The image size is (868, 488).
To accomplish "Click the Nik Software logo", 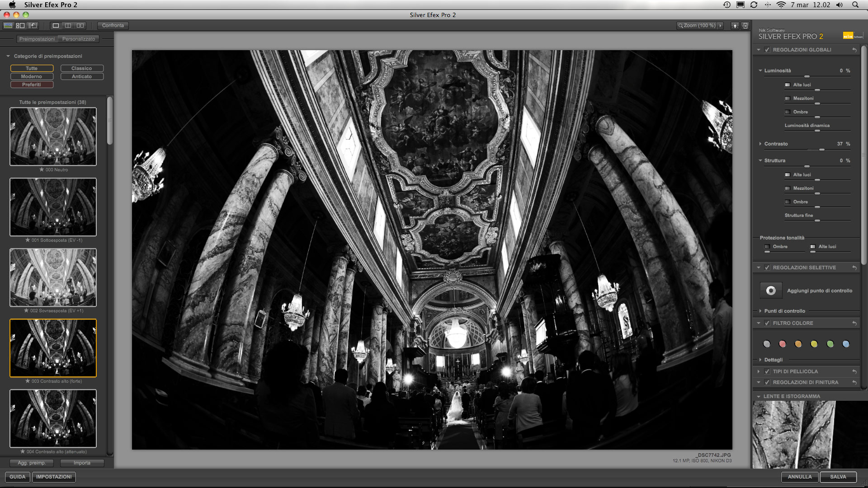I will pos(853,36).
